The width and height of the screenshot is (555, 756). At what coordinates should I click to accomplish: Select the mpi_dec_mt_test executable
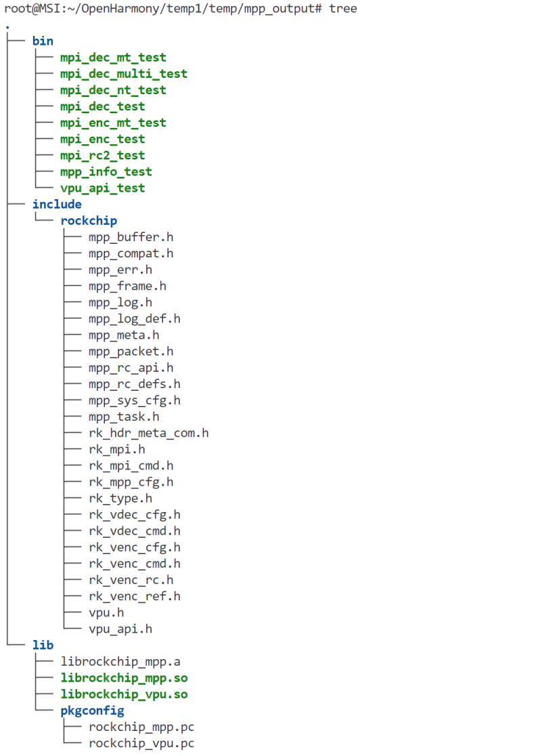click(x=113, y=58)
